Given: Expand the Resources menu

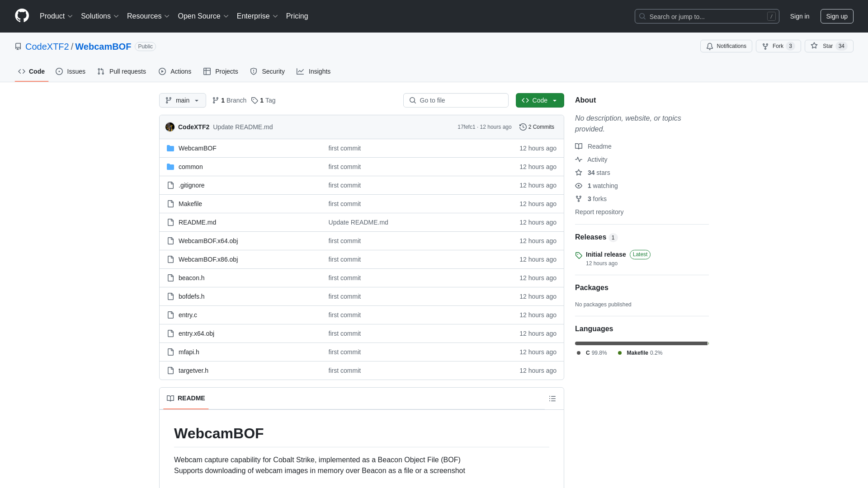Looking at the screenshot, I should pos(148,16).
